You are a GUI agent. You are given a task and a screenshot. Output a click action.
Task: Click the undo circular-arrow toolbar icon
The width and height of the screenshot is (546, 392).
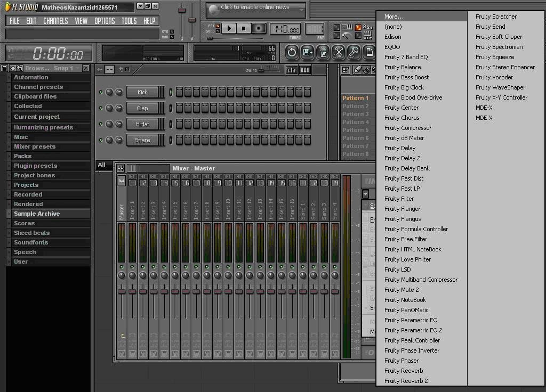click(x=292, y=53)
